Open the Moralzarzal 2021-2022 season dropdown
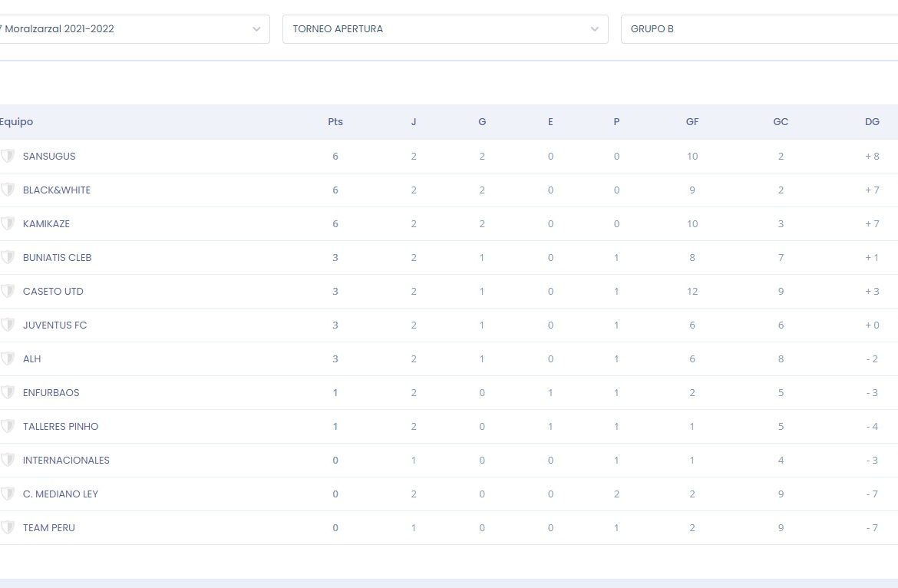Image resolution: width=898 pixels, height=588 pixels. pyautogui.click(x=134, y=29)
